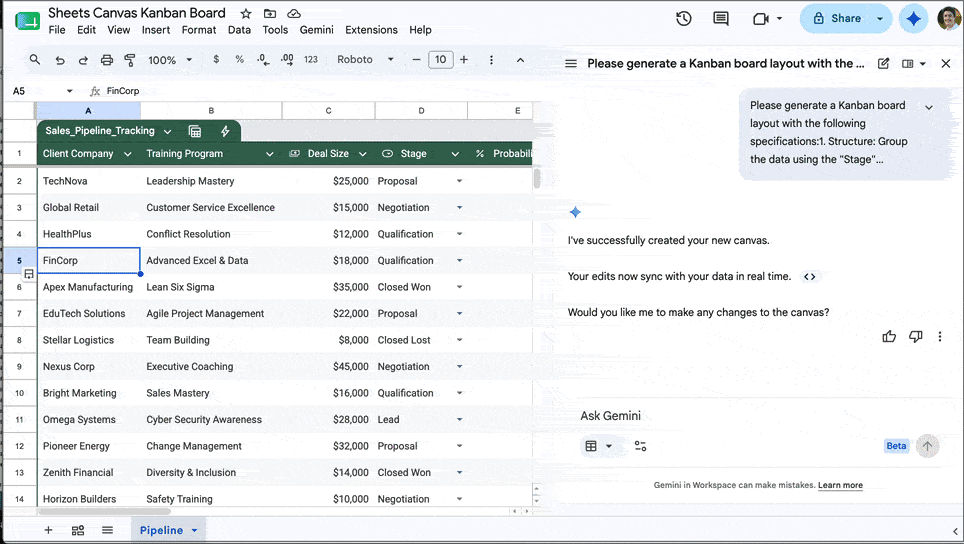964x544 pixels.
Task: Open the Pipeline sheet tab menu arrow
Action: [194, 530]
